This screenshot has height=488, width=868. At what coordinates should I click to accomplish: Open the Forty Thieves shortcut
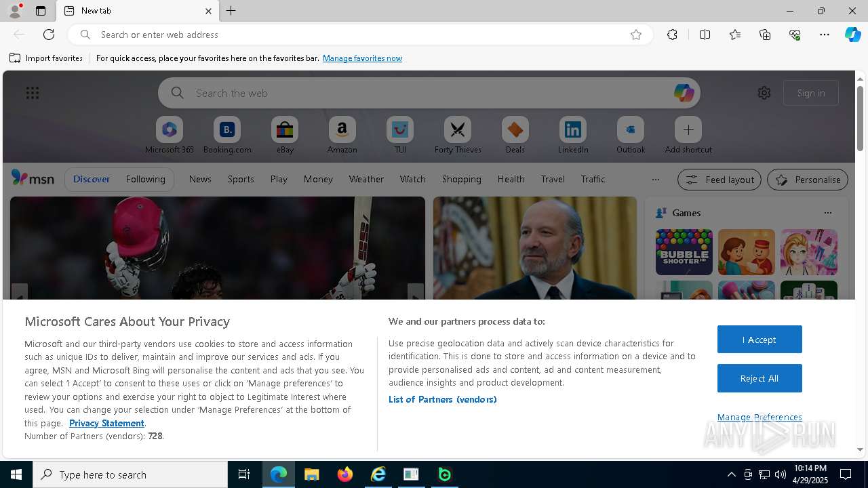[458, 135]
